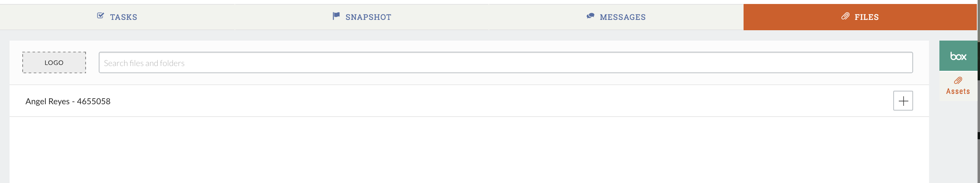Click the blank folder row space after the name

tap(478, 101)
